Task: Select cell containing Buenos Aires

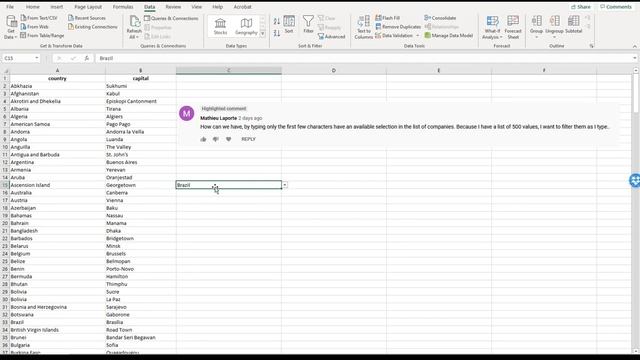Action: pos(140,162)
